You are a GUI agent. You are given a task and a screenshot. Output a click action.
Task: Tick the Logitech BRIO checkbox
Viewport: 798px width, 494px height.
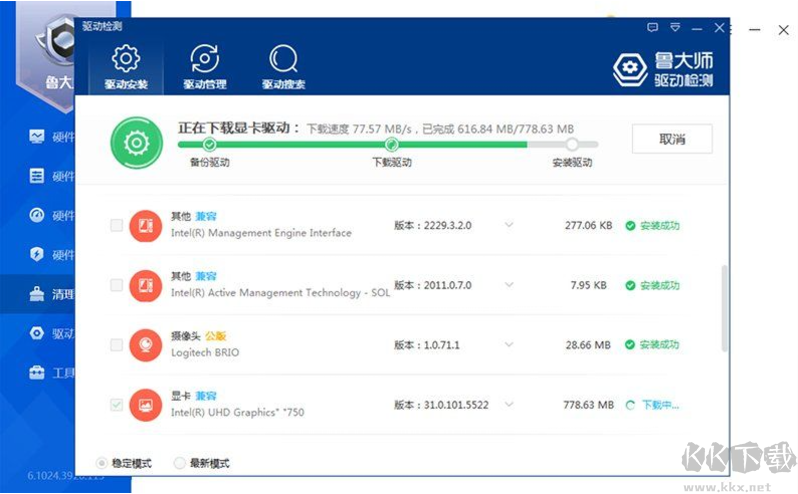(117, 345)
